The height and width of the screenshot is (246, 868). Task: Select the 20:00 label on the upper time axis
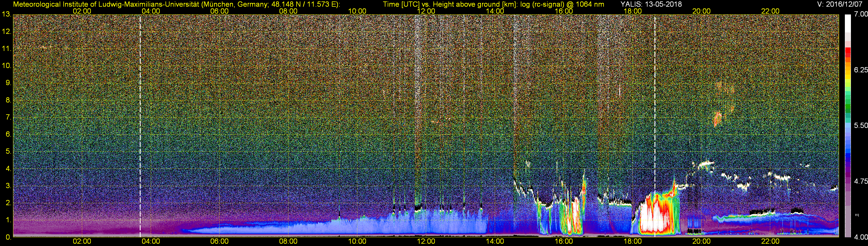702,11
